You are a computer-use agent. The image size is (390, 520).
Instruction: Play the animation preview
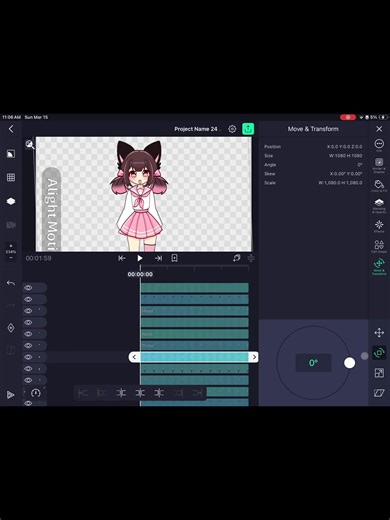point(140,258)
